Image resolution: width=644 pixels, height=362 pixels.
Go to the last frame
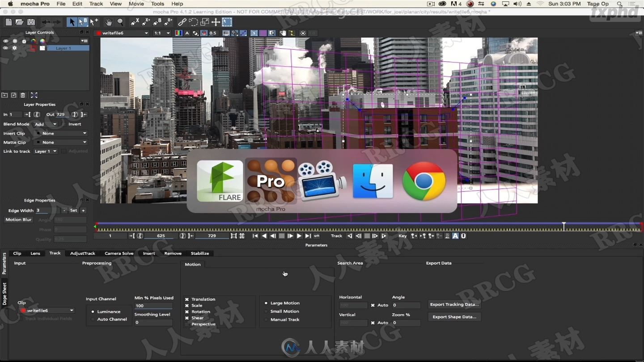pos(308,236)
